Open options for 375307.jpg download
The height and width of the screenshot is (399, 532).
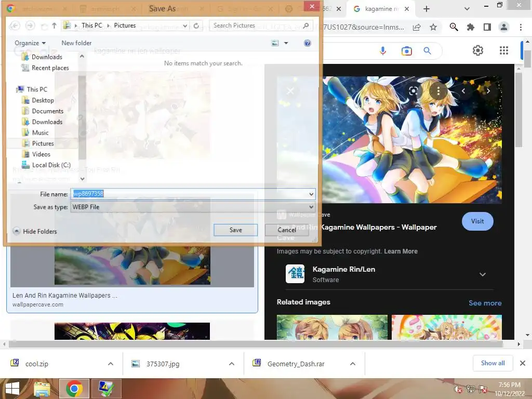[x=232, y=364]
